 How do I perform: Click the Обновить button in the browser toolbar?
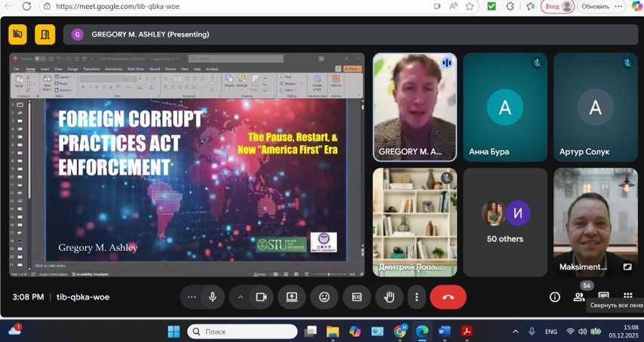[595, 7]
